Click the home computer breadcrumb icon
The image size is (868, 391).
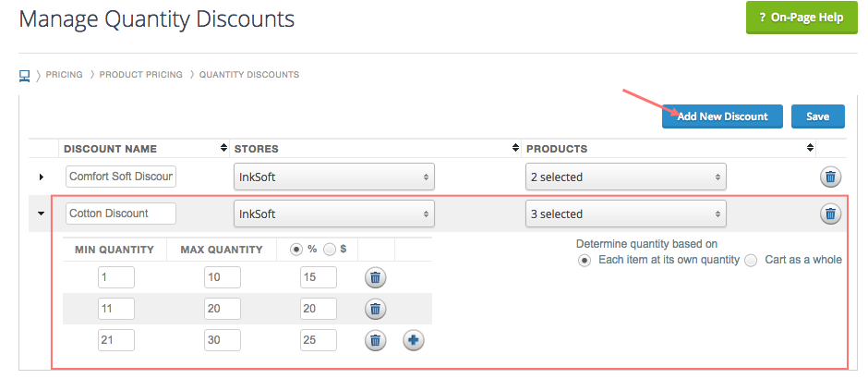click(24, 75)
